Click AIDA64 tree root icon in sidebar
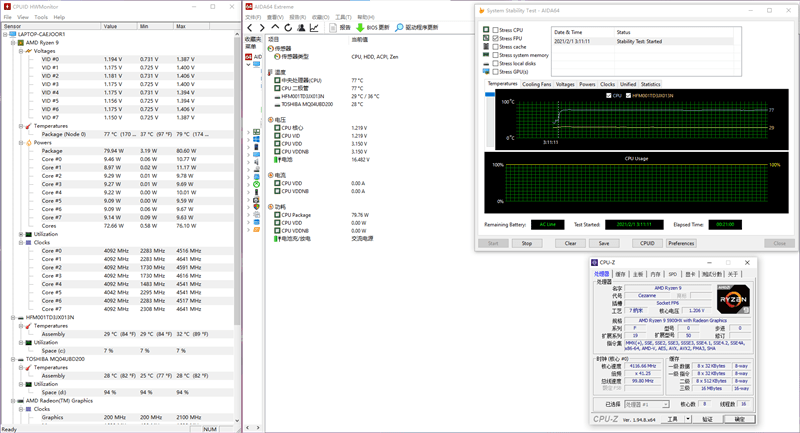The image size is (800, 433). point(248,57)
